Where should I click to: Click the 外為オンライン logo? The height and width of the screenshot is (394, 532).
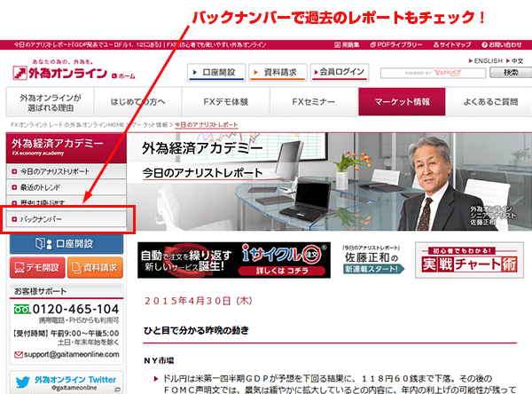pyautogui.click(x=59, y=71)
